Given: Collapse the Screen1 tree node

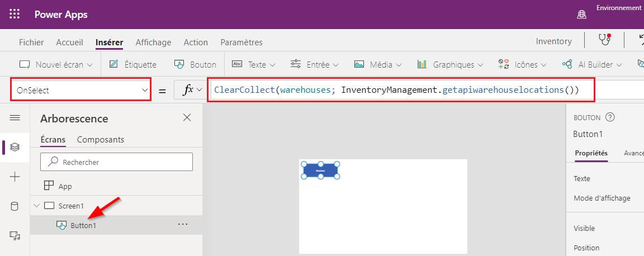Looking at the screenshot, I should [x=37, y=206].
